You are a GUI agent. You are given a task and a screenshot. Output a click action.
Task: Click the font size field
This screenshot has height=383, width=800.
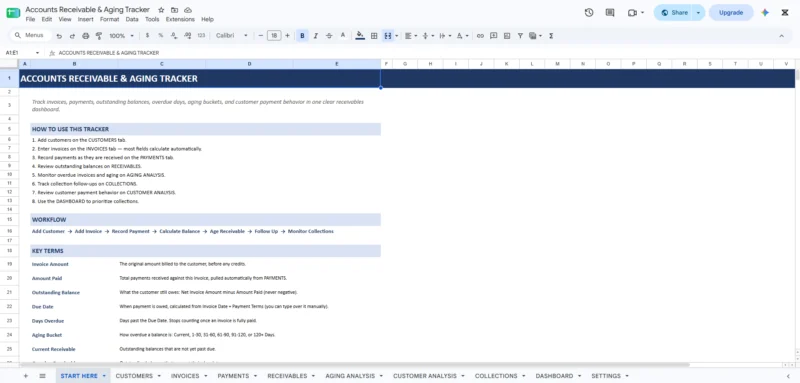[x=274, y=36]
